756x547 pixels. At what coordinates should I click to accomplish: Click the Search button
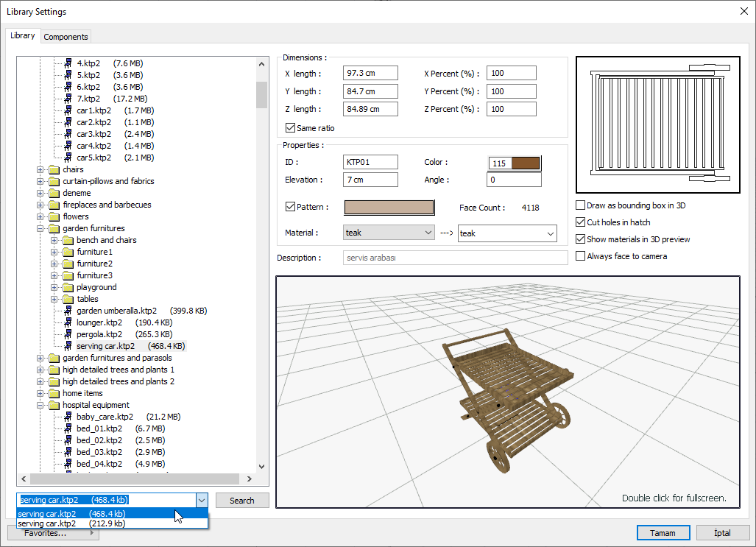click(x=242, y=501)
